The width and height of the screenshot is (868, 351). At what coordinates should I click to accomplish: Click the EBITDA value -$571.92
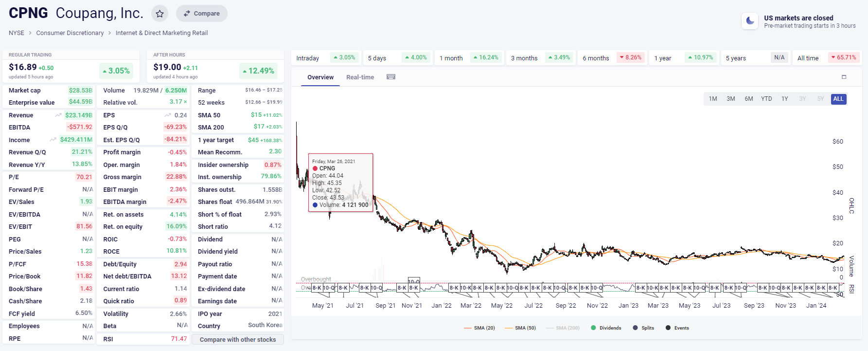[x=80, y=127]
